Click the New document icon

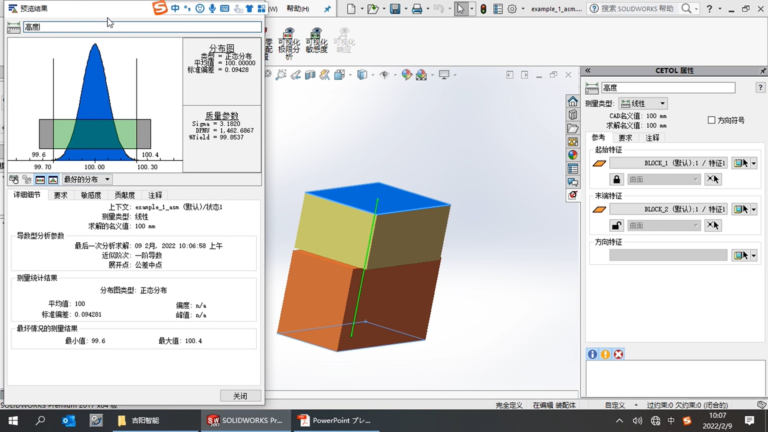click(351, 9)
